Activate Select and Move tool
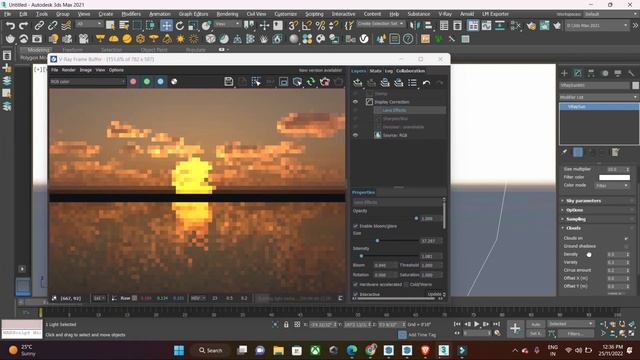The height and width of the screenshot is (360, 640). pyautogui.click(x=167, y=26)
